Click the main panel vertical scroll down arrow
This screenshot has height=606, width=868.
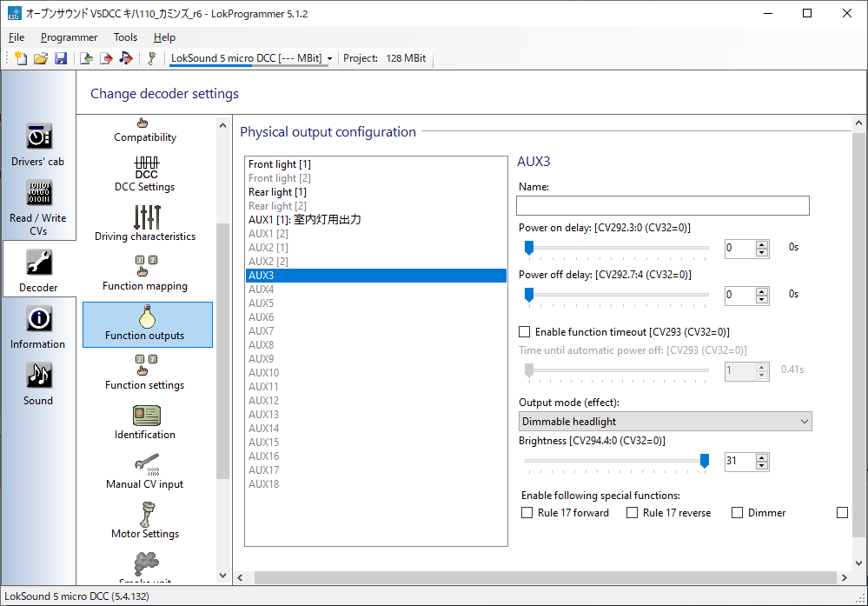click(858, 563)
